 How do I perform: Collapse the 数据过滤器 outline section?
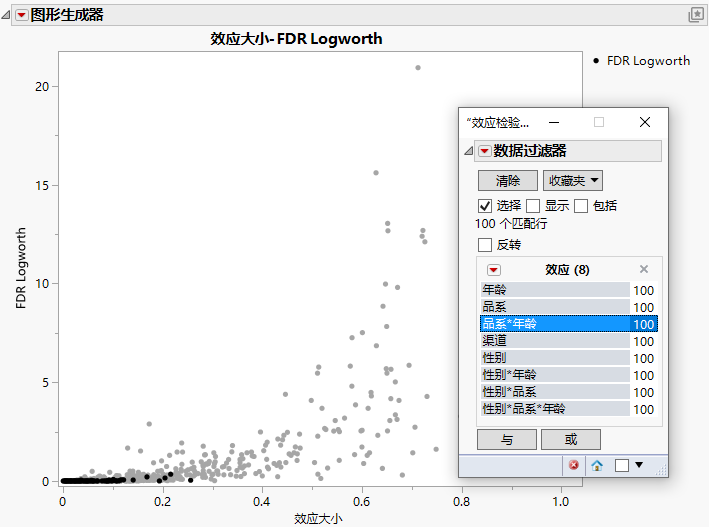pyautogui.click(x=468, y=151)
